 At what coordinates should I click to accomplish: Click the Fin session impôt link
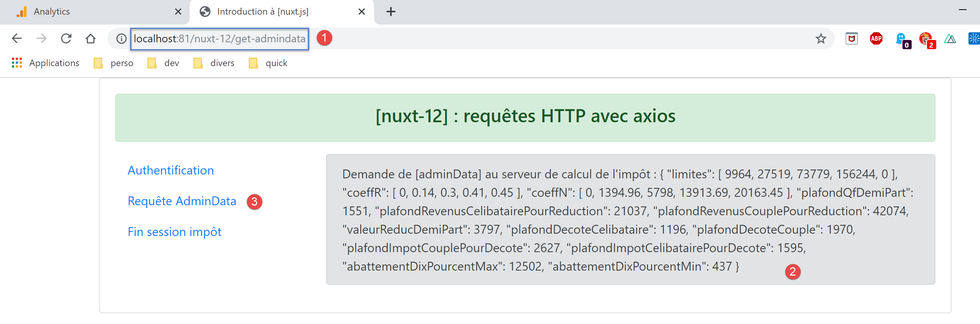click(174, 232)
